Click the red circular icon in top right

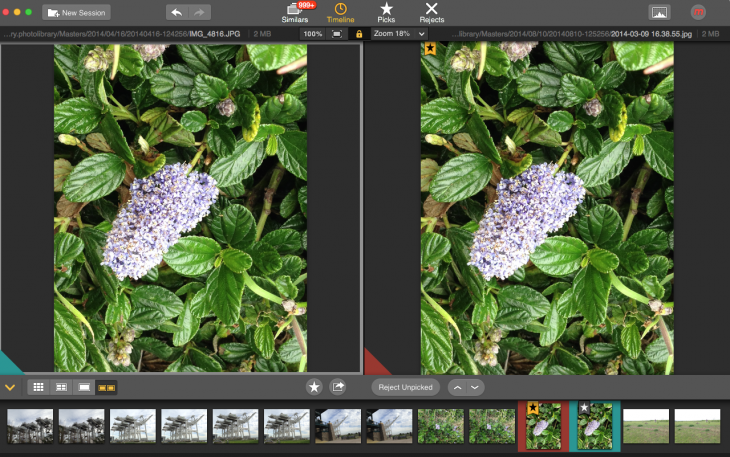[x=698, y=13]
